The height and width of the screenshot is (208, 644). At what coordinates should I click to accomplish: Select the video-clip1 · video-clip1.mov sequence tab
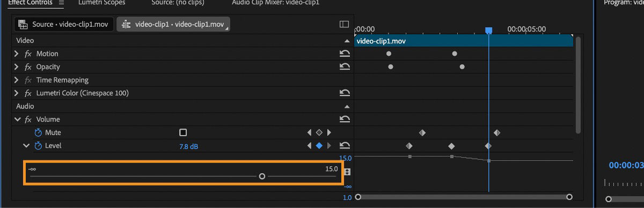(173, 25)
